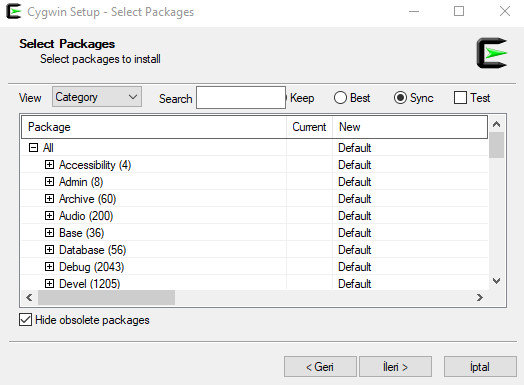Close the Cygwin Setup window
Screen dimensions: 524x385
click(505, 11)
